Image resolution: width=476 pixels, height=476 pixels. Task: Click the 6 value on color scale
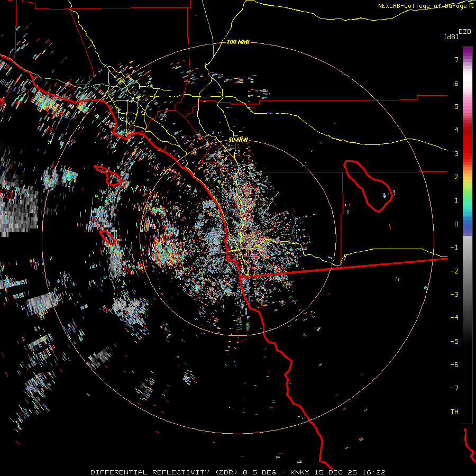(456, 83)
